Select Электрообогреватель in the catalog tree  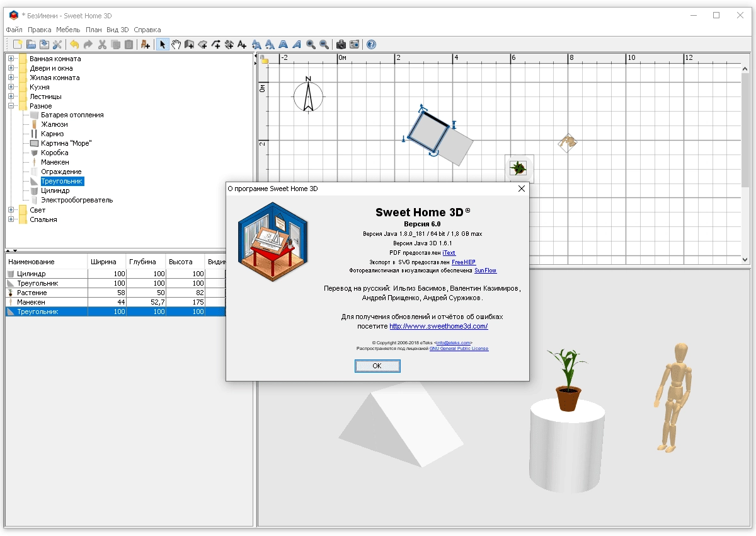77,200
